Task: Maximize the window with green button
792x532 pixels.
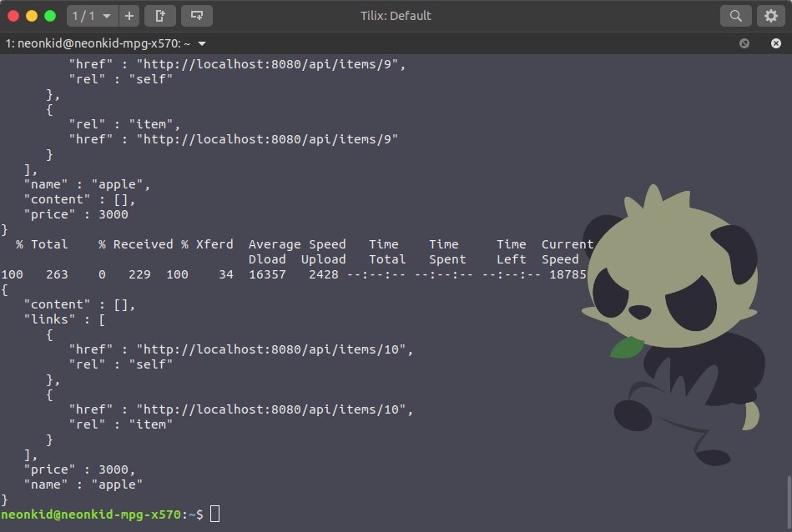Action: (x=50, y=16)
